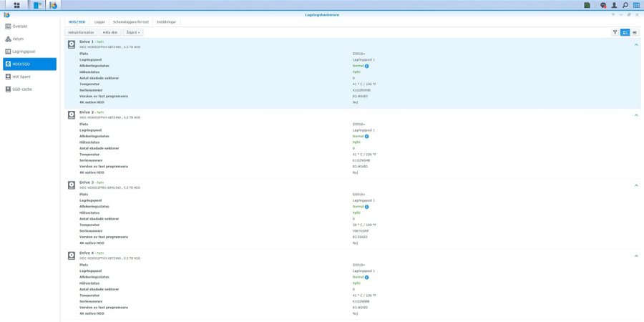Collapse the Drive 1 details section
644x322 pixels.
pos(636,44)
